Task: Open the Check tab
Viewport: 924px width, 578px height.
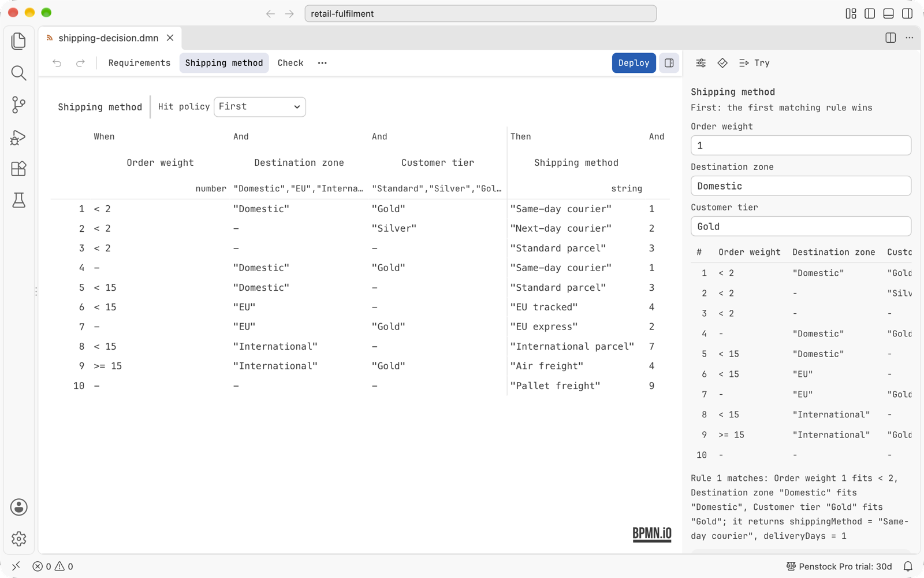Action: pos(290,63)
